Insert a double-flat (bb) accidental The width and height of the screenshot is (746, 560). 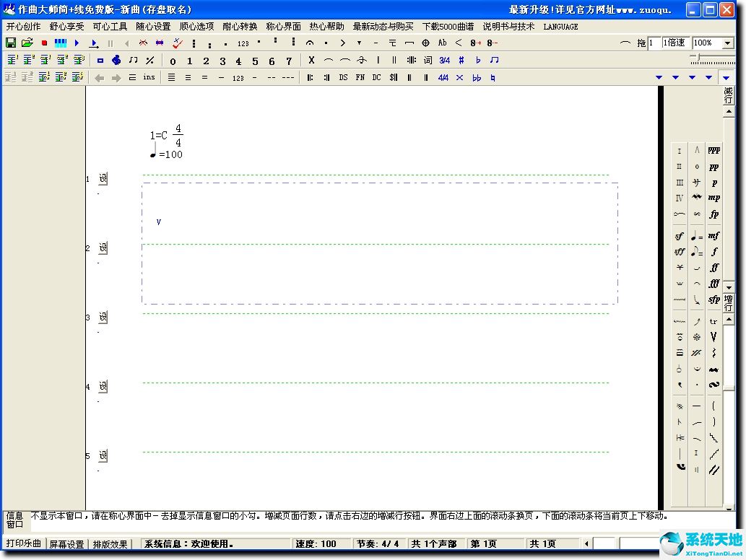(x=476, y=77)
